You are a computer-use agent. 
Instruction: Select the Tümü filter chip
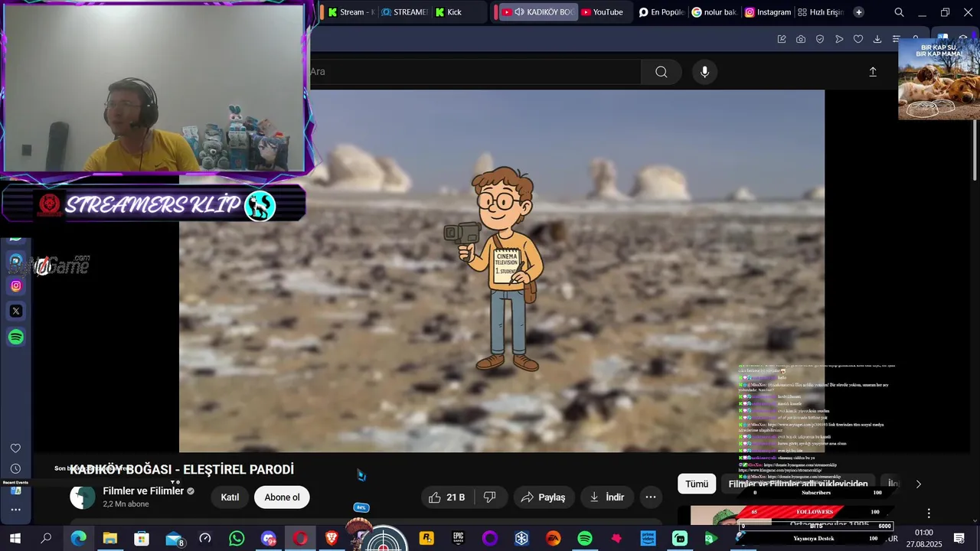click(697, 484)
